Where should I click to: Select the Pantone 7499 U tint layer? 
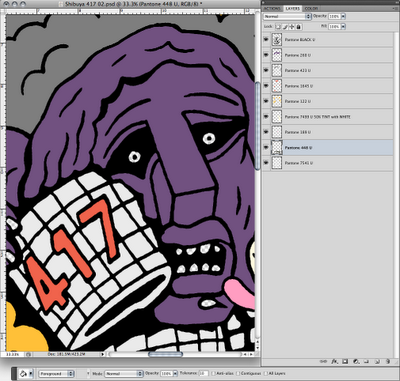tap(328, 117)
